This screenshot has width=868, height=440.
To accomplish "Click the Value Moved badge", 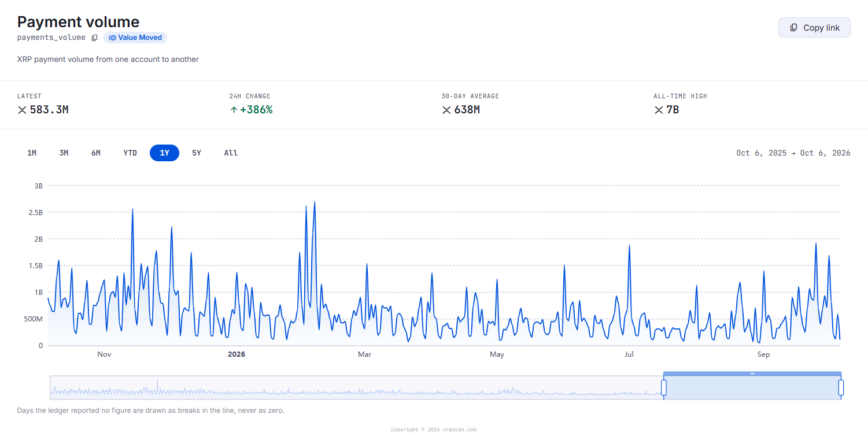I will coord(135,38).
